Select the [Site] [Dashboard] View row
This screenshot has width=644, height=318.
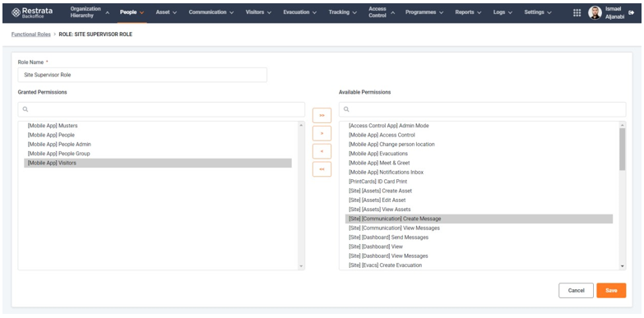click(479, 247)
